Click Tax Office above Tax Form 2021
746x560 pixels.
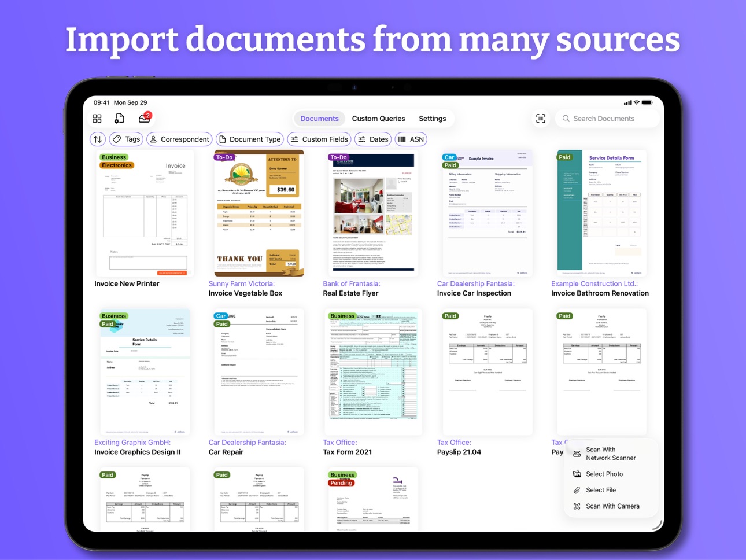340,443
